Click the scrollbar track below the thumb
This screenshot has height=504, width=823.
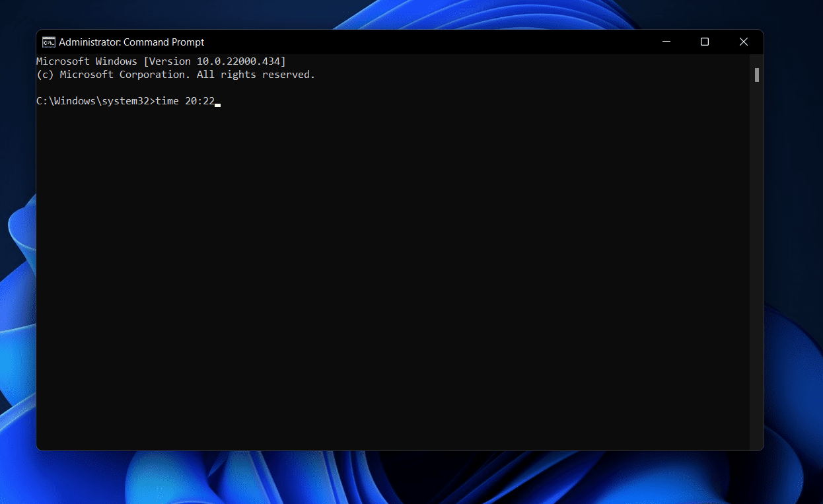[x=756, y=264]
